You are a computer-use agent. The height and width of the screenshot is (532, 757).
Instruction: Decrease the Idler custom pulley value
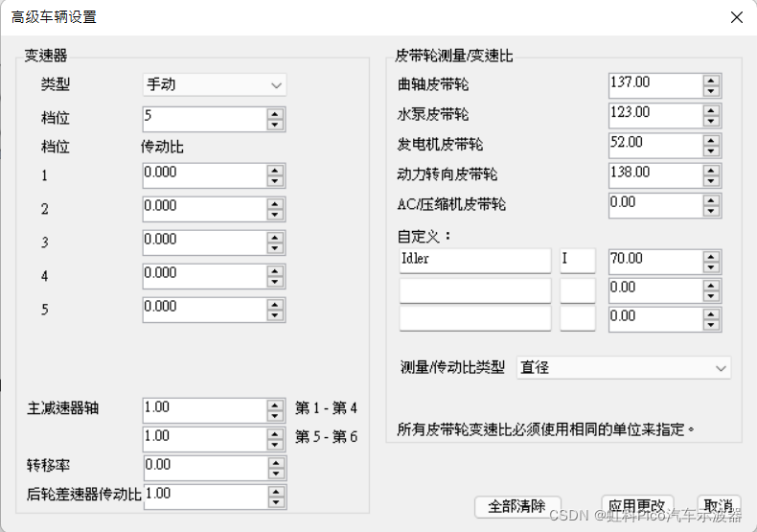point(711,267)
